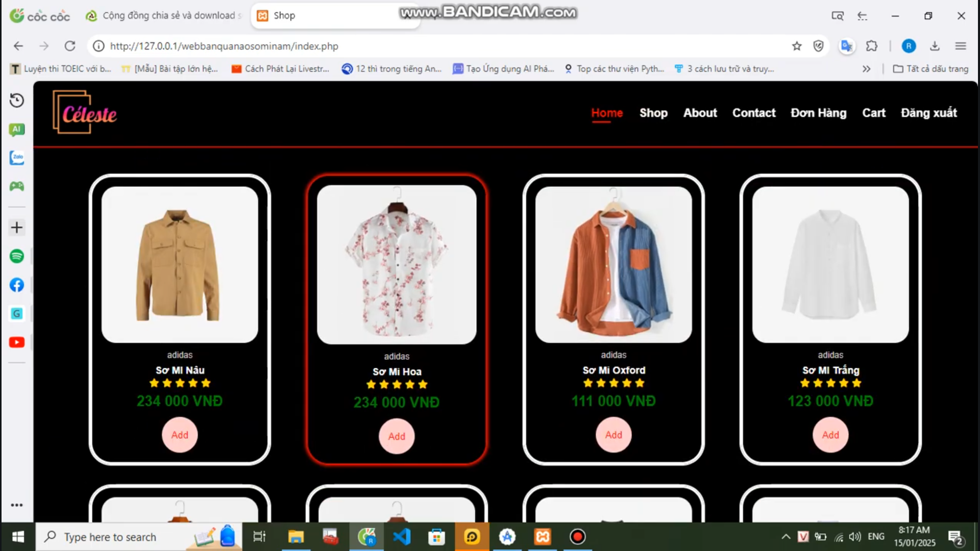Switch to the Cộng đồng chia sẻ tab
This screenshot has height=551, width=980.
[x=163, y=15]
